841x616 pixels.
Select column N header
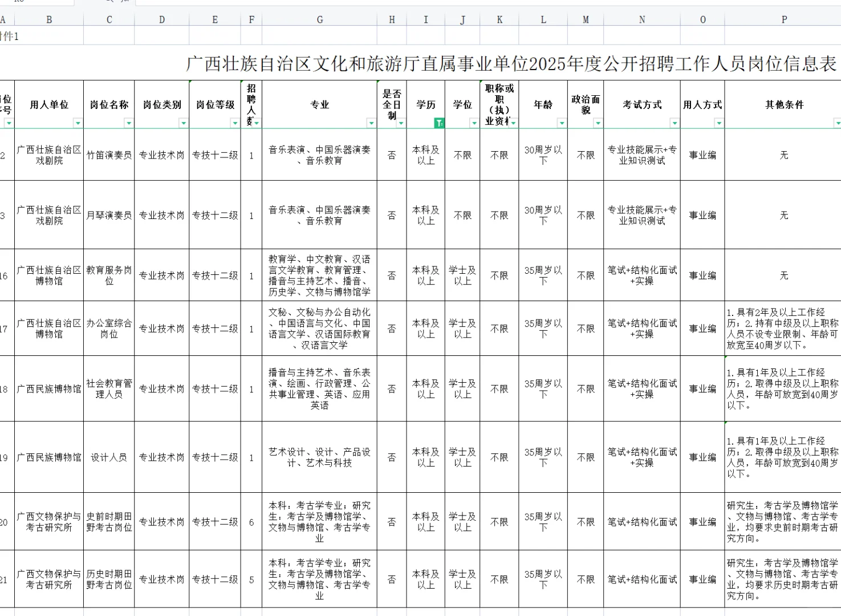click(x=642, y=19)
